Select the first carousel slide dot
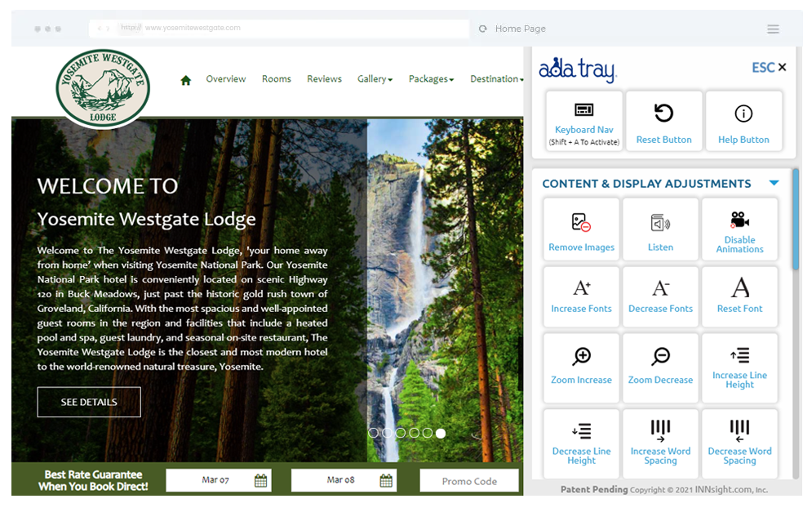812x521 pixels. pyautogui.click(x=374, y=433)
